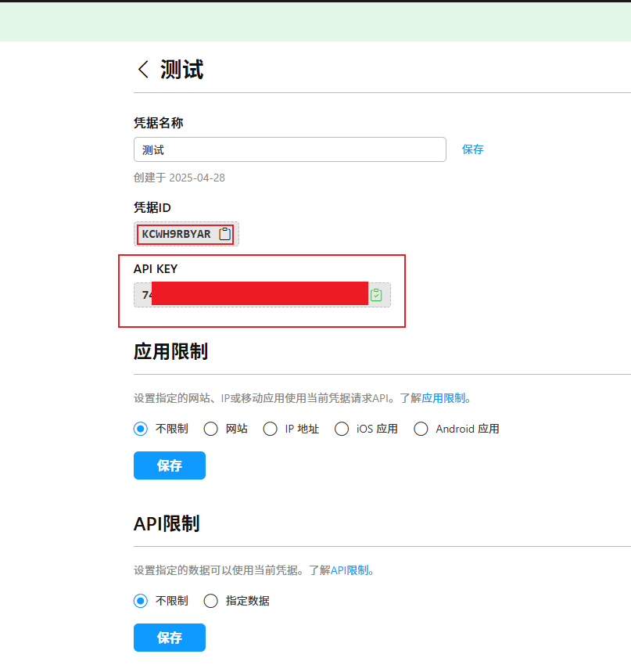Click the 应用限制 section heading

click(171, 351)
